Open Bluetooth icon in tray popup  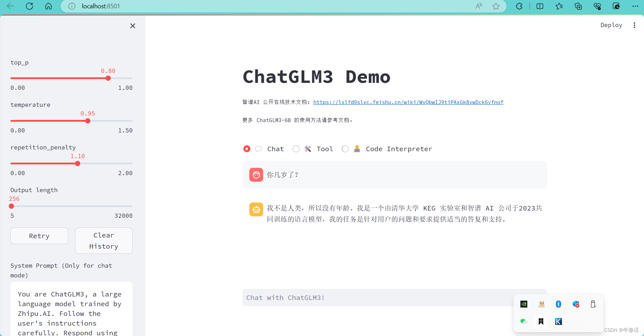(558, 304)
